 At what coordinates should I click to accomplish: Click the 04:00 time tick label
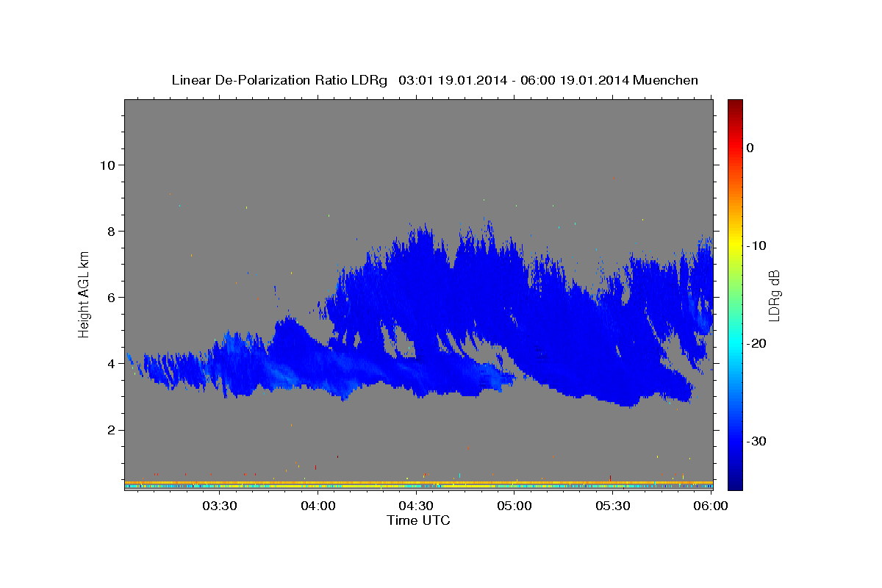318,506
